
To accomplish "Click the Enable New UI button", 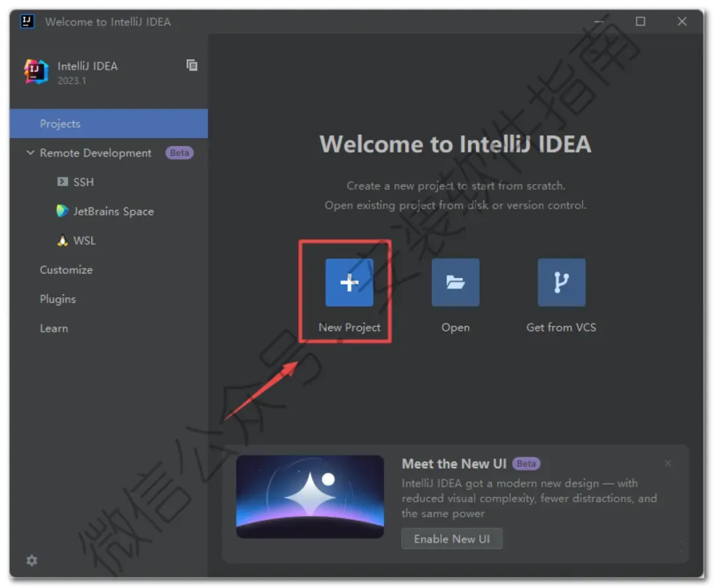I will (452, 539).
